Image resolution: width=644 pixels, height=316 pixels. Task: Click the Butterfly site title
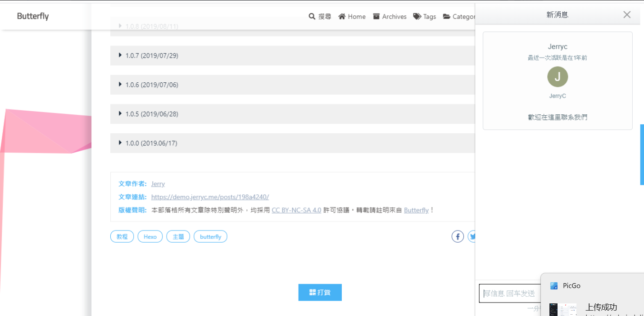pyautogui.click(x=33, y=16)
